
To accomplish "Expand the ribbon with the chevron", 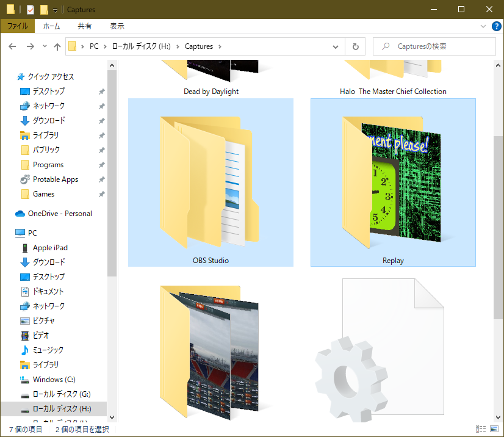I will (x=483, y=26).
